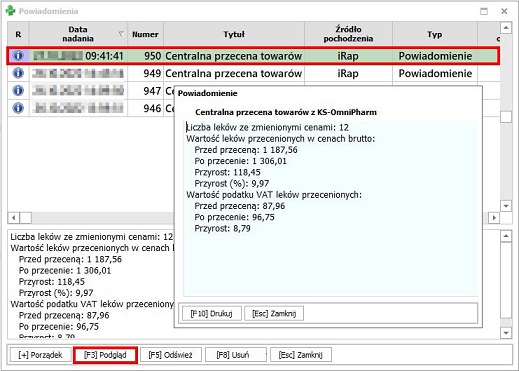Click Powiadomienie type in row 949
Screen dimensions: 519x371
435,73
